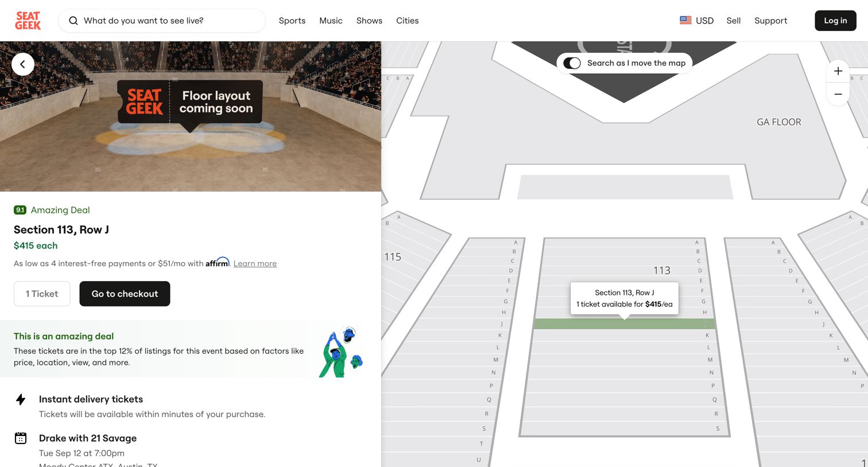Viewport: 868px width, 467px height.
Task: Change currency via USD selector
Action: pos(697,21)
